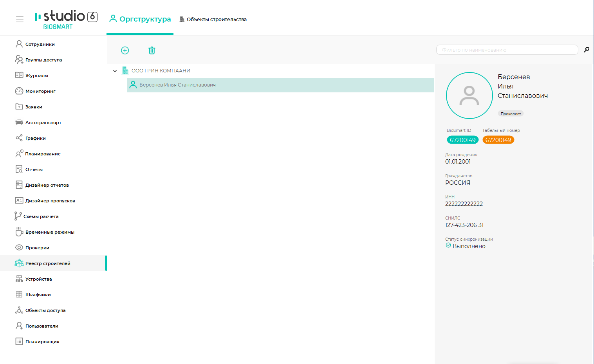Select employee Берсенев Илья Станиславович
The width and height of the screenshot is (594, 364).
tap(177, 85)
